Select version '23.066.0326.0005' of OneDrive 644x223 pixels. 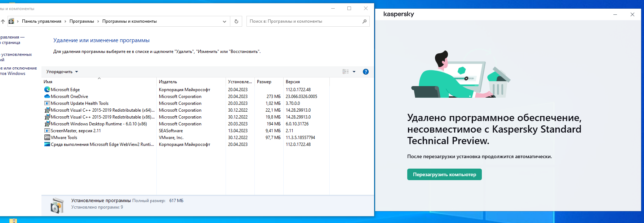302,97
